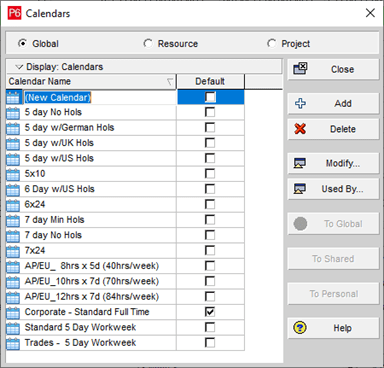Click calendar icon beside 6x24
This screenshot has height=368, width=384.
tap(13, 204)
